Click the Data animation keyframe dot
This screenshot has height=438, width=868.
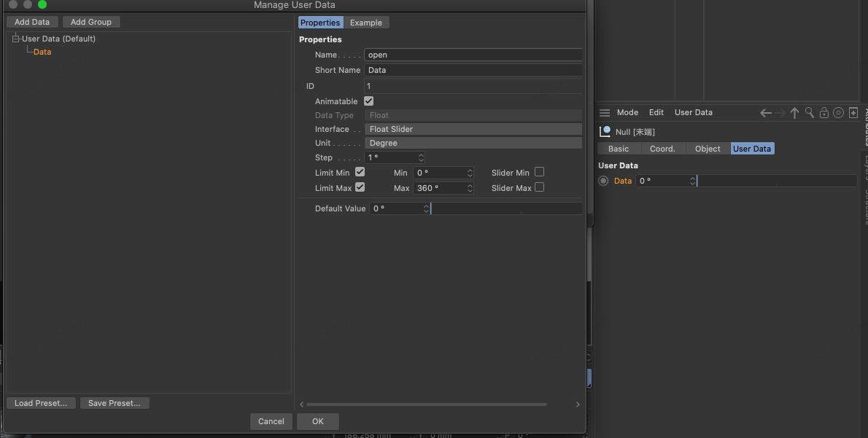point(603,181)
